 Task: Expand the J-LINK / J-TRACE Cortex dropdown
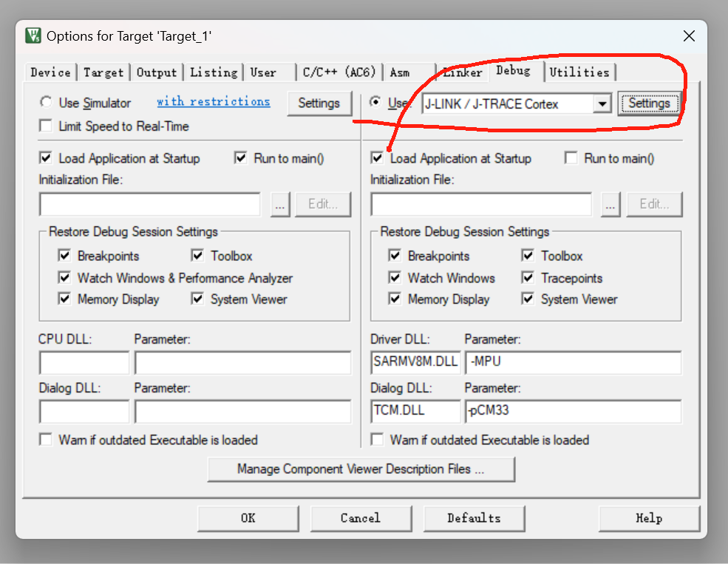tap(602, 103)
